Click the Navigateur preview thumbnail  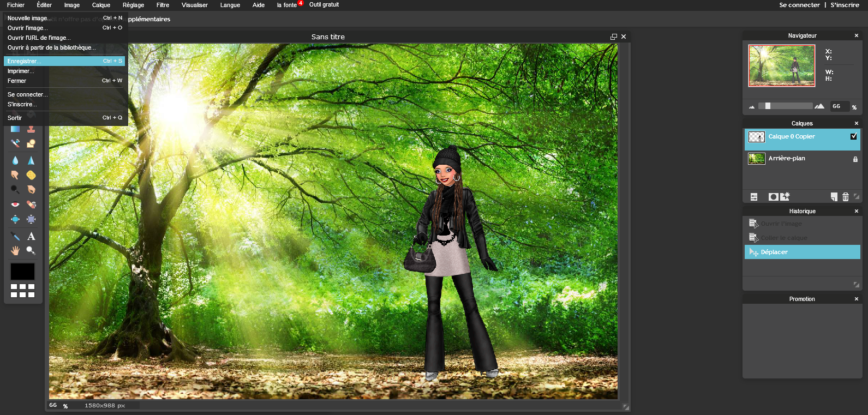[782, 65]
